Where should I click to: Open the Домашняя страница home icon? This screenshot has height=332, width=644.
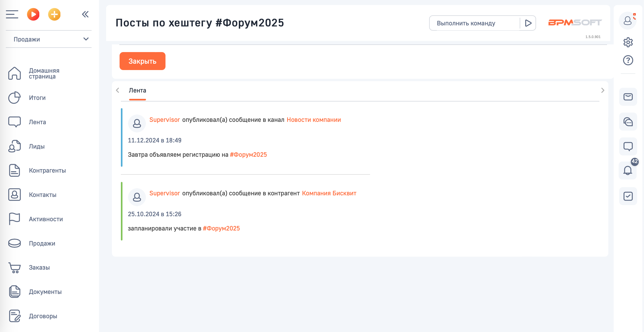[x=15, y=73]
